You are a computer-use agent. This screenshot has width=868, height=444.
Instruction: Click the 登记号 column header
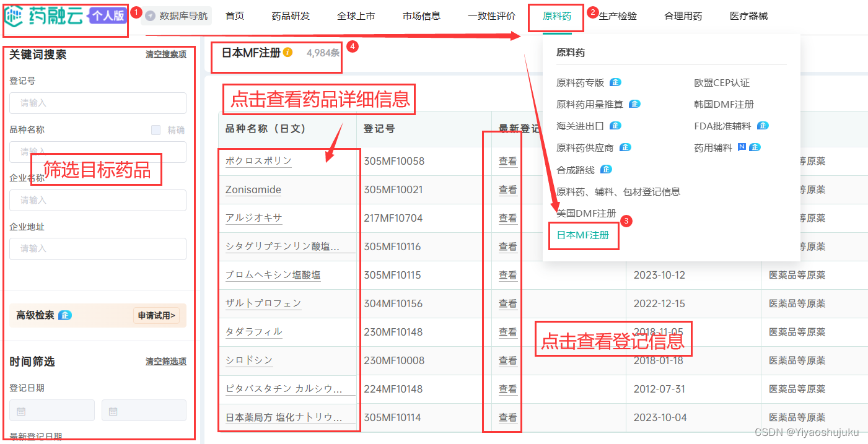379,129
